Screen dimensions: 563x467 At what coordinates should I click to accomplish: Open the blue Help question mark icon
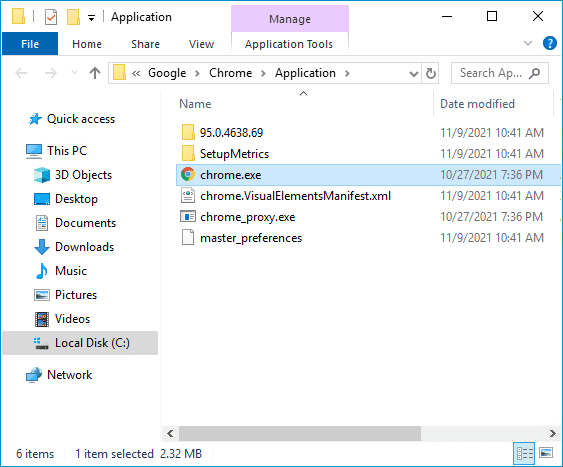click(550, 43)
